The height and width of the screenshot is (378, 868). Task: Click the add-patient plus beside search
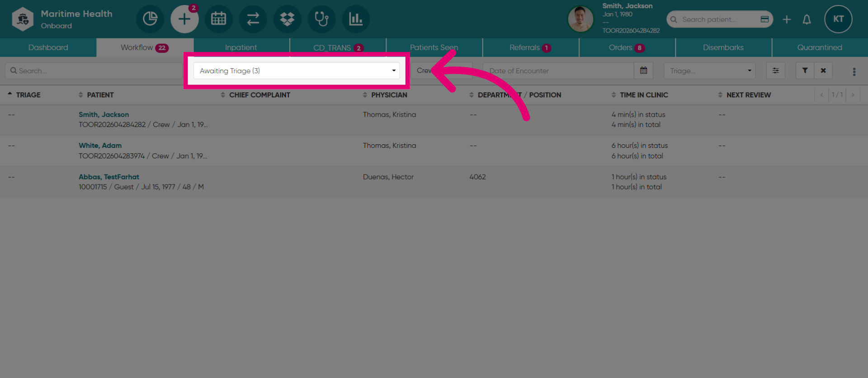787,19
